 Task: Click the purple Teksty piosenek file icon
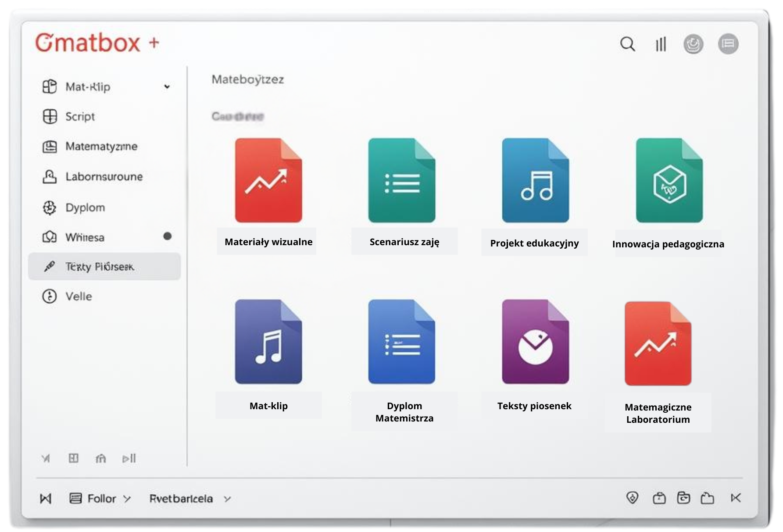coord(535,342)
